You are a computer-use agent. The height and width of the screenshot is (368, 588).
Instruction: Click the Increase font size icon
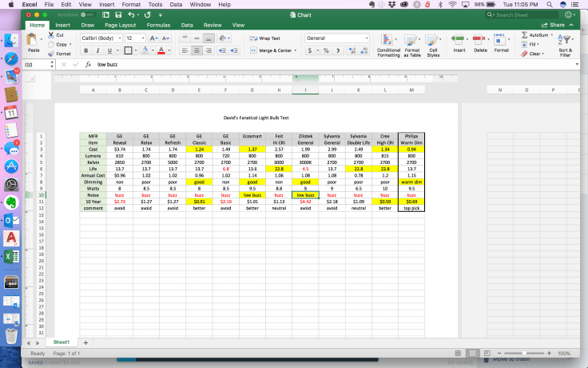tap(154, 38)
